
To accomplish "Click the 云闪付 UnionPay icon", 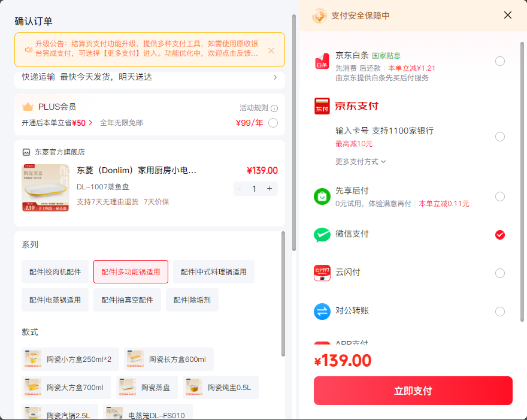I will click(x=322, y=273).
